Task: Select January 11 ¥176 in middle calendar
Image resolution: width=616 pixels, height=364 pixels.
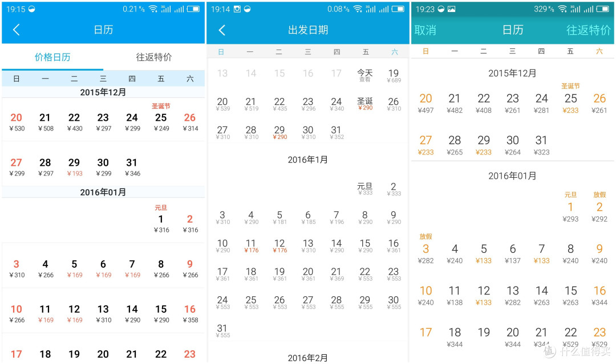Action: pos(251,246)
